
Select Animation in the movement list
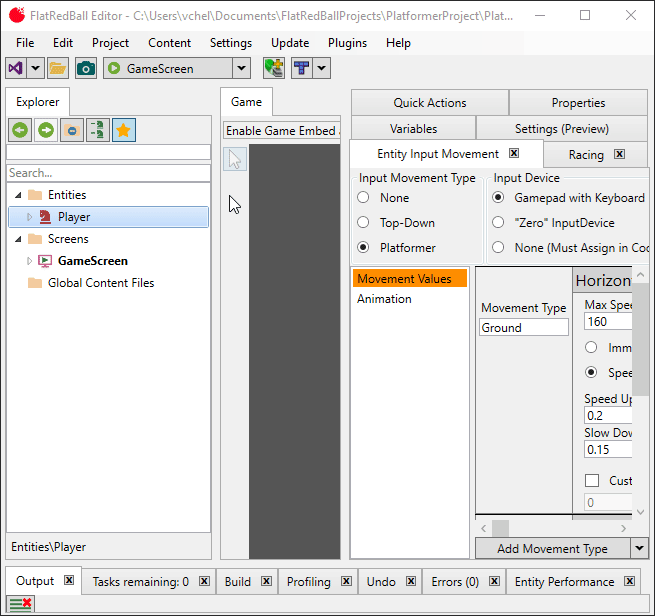[384, 299]
